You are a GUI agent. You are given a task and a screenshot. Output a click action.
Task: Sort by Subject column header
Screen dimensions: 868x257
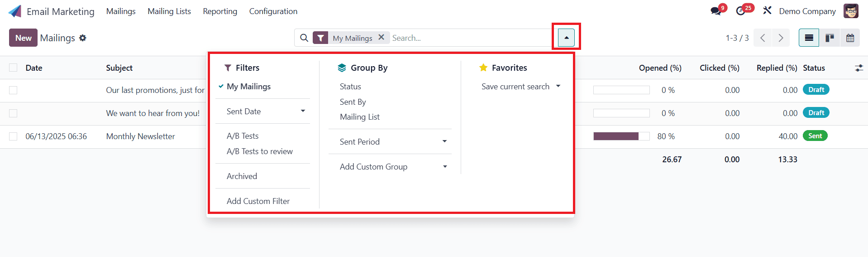(x=119, y=68)
